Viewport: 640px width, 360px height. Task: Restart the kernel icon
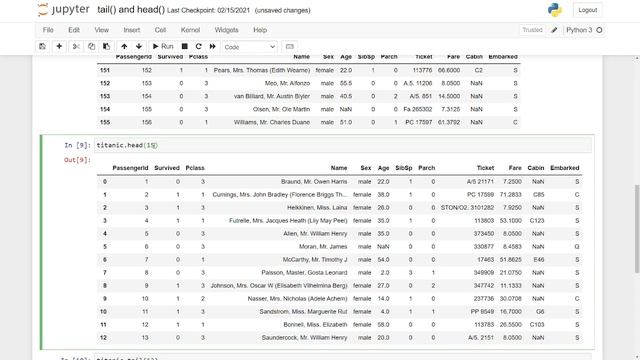(198, 47)
